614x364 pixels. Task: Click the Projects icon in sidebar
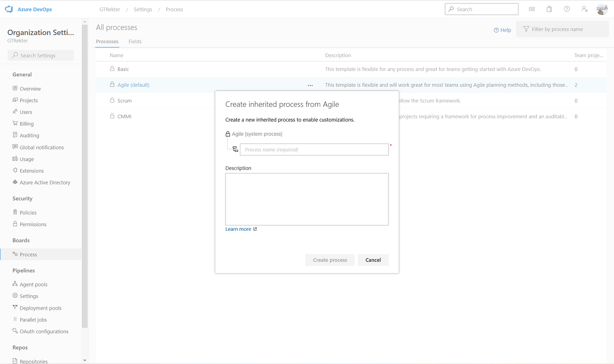click(15, 100)
